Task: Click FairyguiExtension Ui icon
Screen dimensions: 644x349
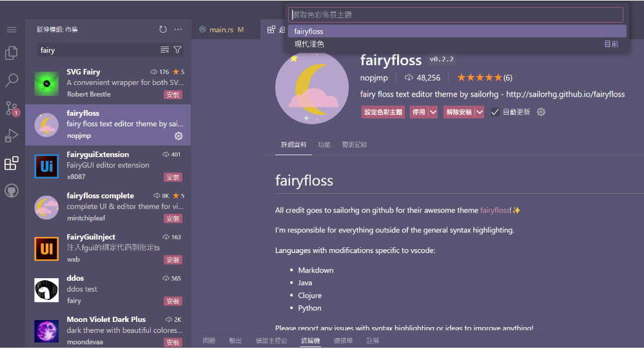Action: (46, 166)
